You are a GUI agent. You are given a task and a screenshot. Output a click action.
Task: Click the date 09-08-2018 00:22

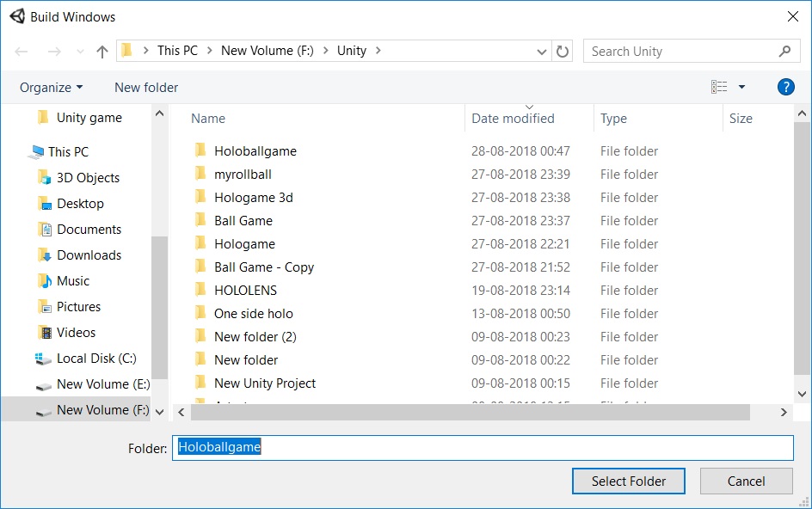click(520, 360)
